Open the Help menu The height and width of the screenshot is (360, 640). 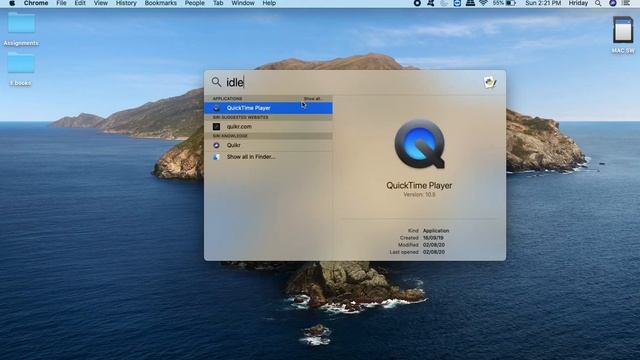coord(269,3)
